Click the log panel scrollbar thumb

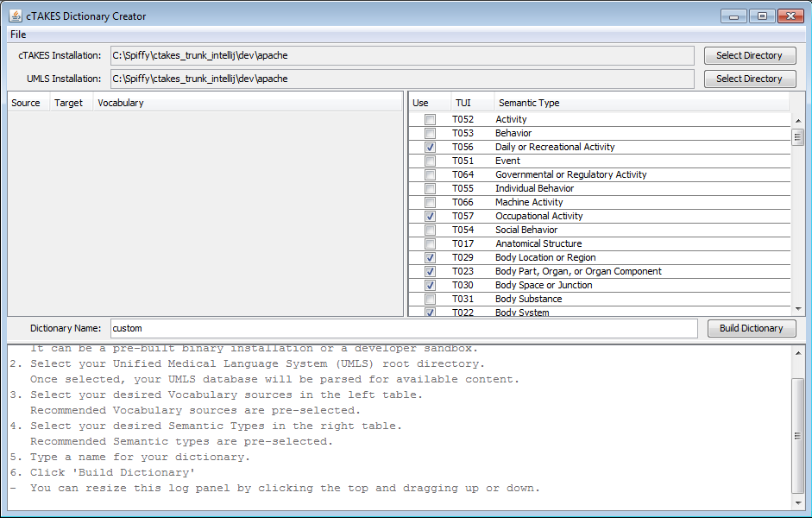[x=798, y=436]
